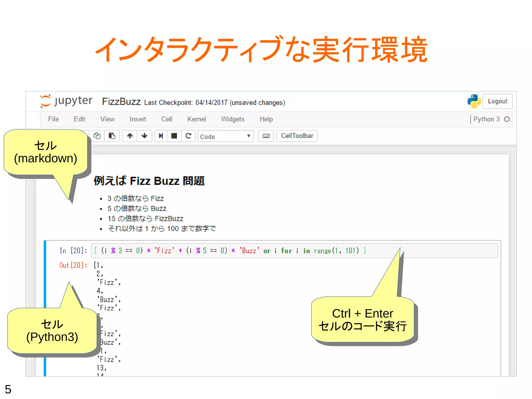Click the output value 13
Viewport: 532px width, 399px height.
click(x=101, y=368)
